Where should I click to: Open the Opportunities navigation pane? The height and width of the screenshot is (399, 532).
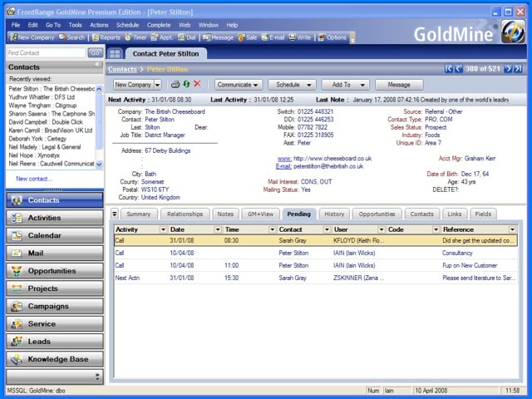[55, 271]
